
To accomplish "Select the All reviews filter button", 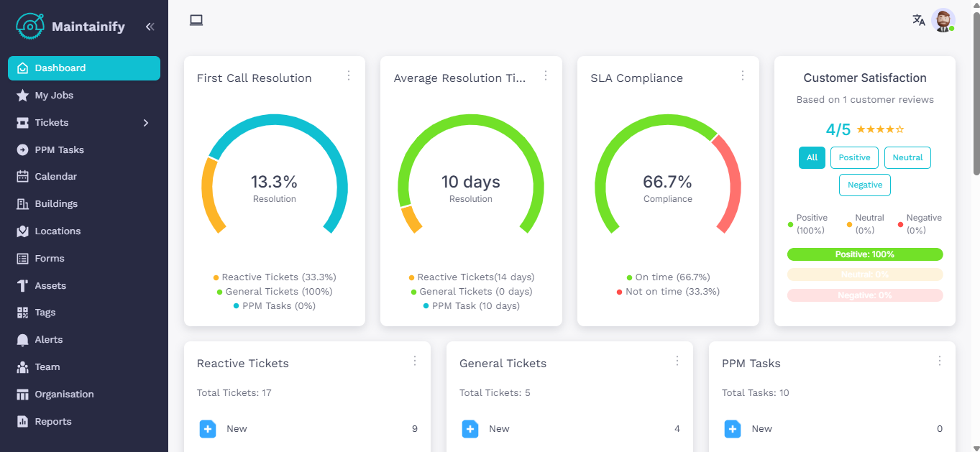I will tap(812, 158).
